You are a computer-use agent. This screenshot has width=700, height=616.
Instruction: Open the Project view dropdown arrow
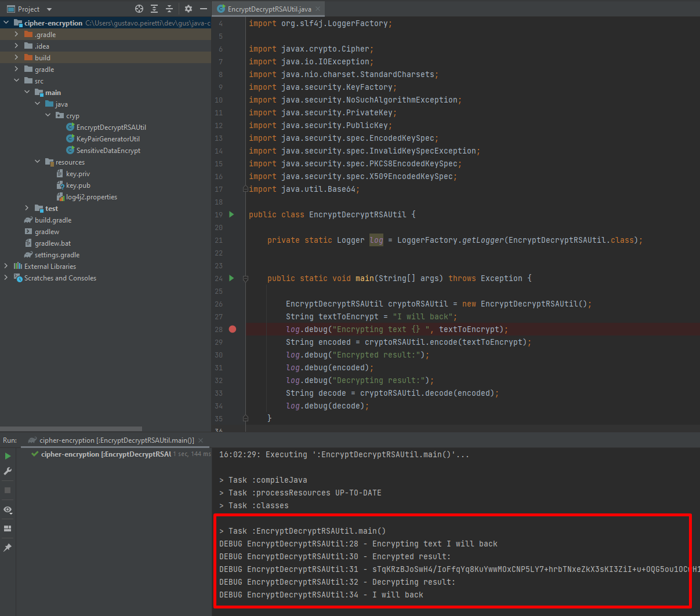(x=49, y=9)
